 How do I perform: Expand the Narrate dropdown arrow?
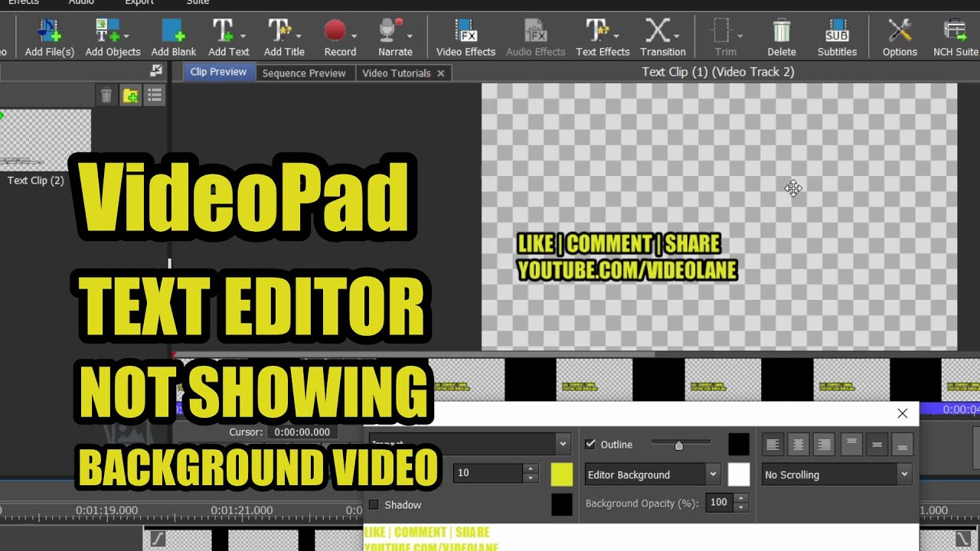tap(410, 35)
